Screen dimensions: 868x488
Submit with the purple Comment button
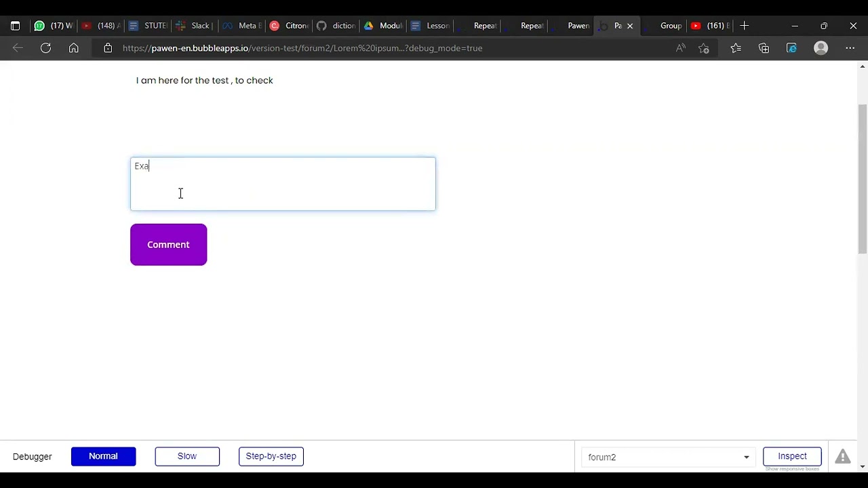(168, 245)
